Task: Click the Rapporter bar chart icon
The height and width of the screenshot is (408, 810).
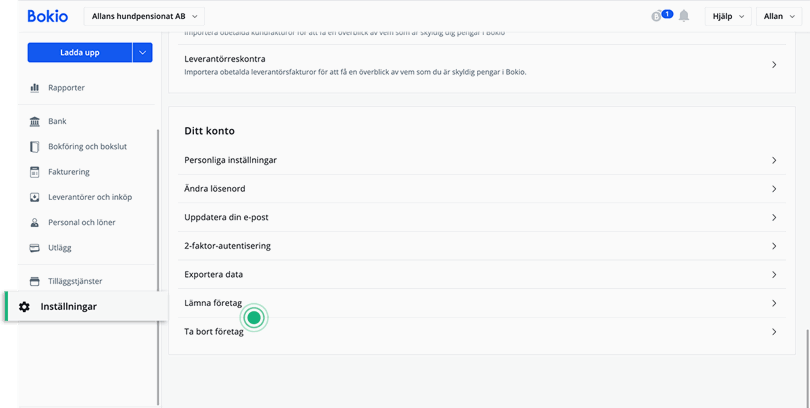Action: tap(35, 88)
